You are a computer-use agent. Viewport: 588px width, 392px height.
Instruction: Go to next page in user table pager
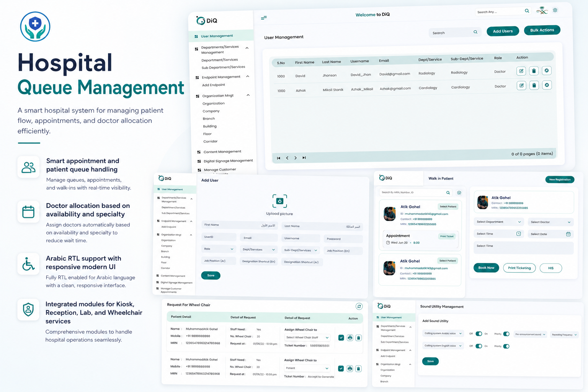296,158
